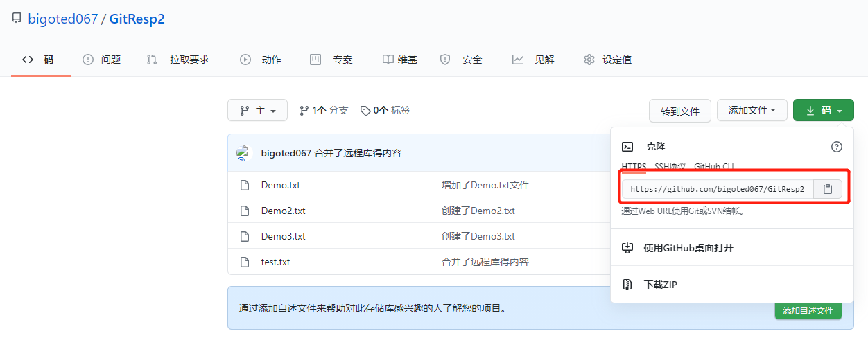Open the latest commit message 合并了远程库得内容
This screenshot has height=349, width=868.
point(358,153)
